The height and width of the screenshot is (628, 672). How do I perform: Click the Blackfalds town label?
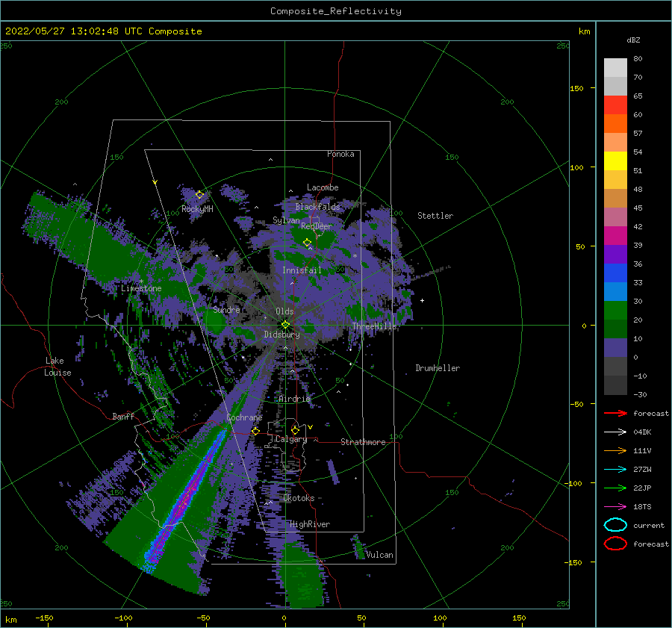click(x=317, y=207)
